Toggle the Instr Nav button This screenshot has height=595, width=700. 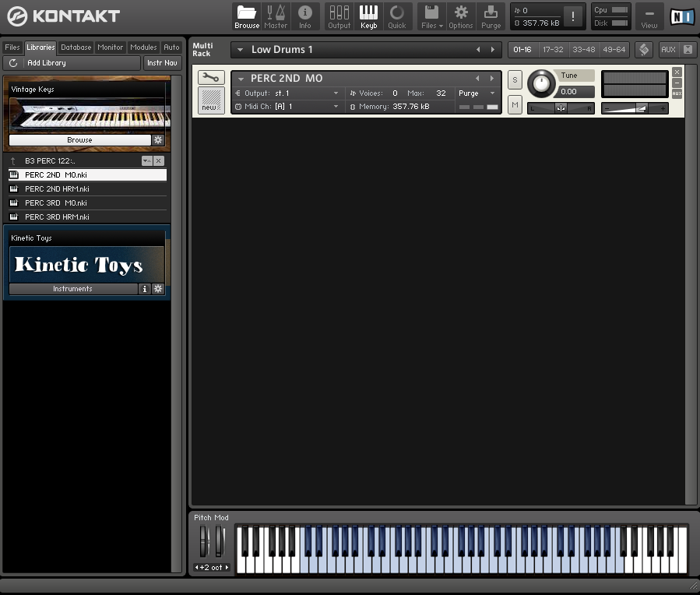click(163, 63)
